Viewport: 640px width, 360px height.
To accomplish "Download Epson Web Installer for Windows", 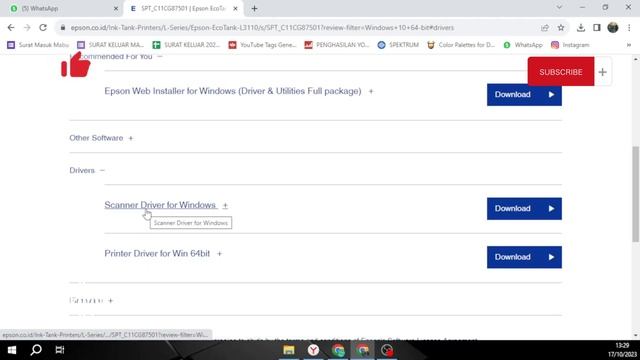I will tap(524, 95).
